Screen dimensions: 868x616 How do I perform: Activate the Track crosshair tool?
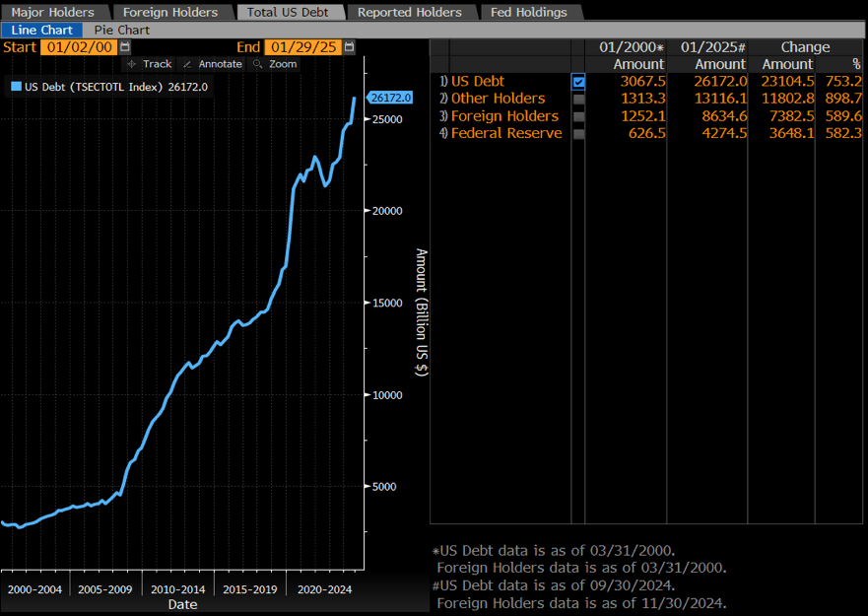click(150, 64)
